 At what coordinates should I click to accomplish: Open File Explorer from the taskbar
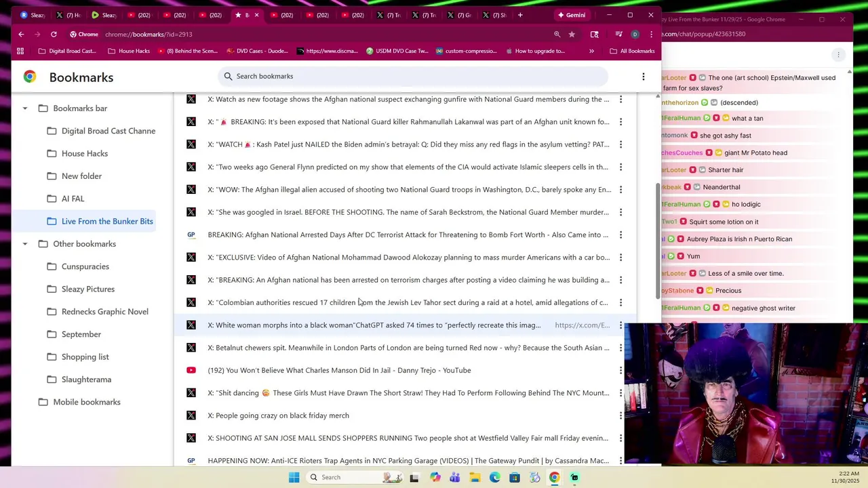point(475,477)
